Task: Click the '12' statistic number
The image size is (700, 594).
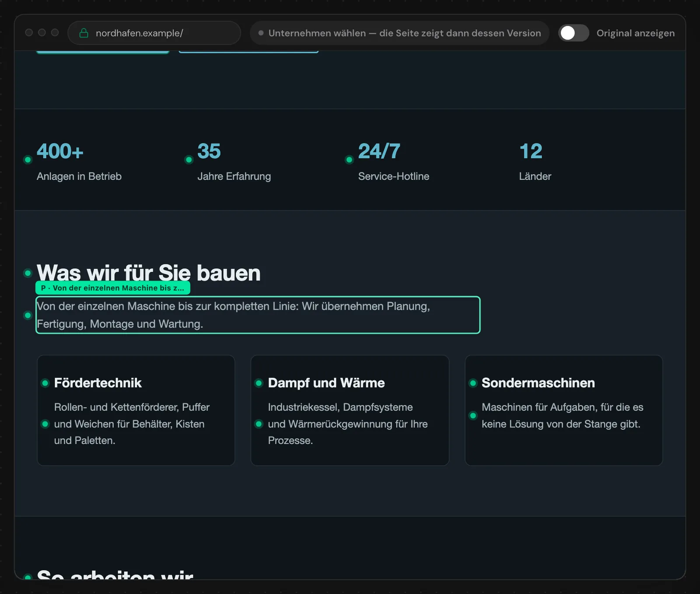Action: 531,151
